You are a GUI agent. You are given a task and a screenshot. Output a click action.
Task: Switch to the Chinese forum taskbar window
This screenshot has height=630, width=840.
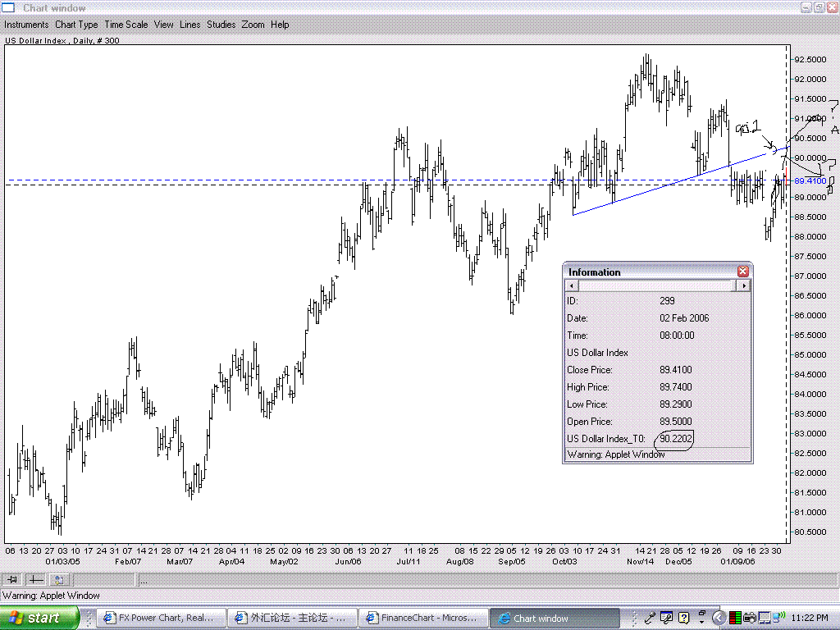[291, 618]
